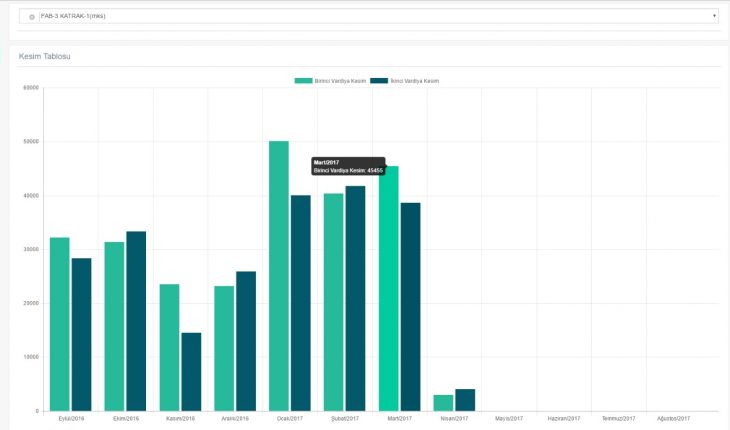
Task: Click the small Nisan/2017 second shift bar
Action: (x=465, y=400)
